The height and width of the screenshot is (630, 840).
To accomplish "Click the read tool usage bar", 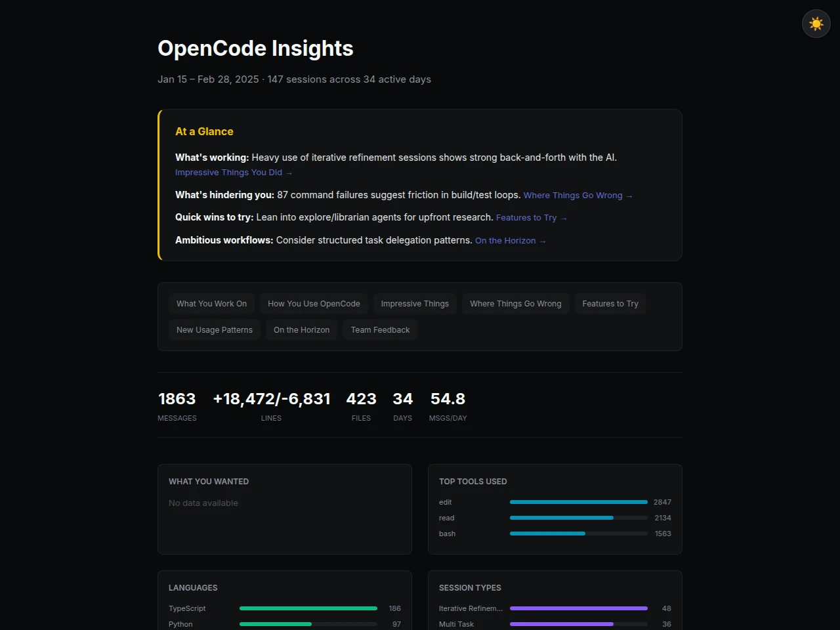I will (x=579, y=518).
